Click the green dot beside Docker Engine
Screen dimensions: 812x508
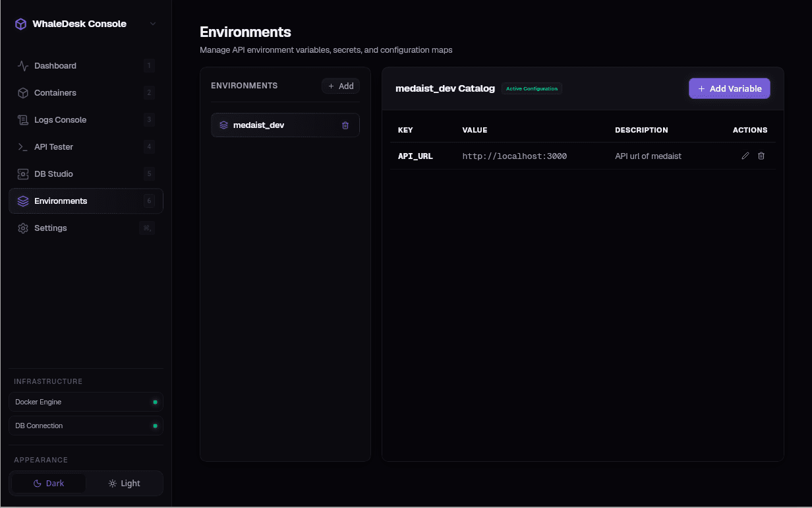pyautogui.click(x=156, y=402)
